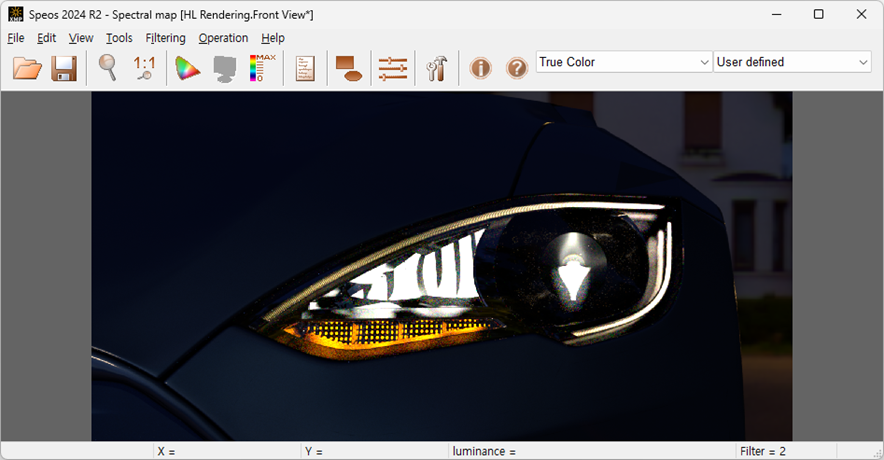Screen dimensions: 884x460
Task: Click the round information icon
Action: click(481, 68)
